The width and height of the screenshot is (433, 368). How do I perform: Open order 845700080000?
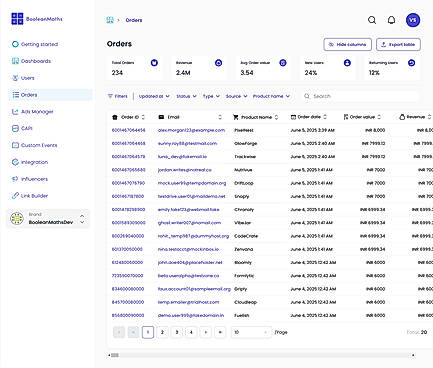[128, 302]
